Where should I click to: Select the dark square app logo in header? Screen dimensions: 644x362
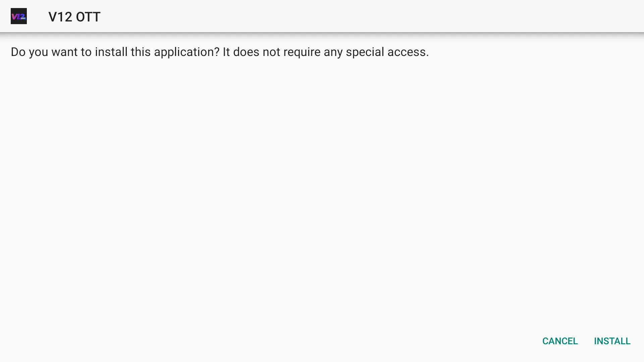coord(19,16)
